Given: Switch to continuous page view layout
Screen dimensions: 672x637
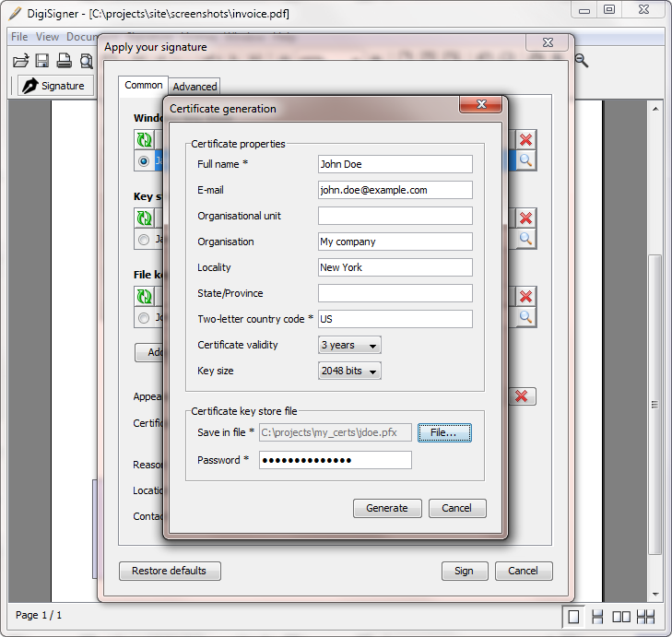Looking at the screenshot, I should point(597,618).
